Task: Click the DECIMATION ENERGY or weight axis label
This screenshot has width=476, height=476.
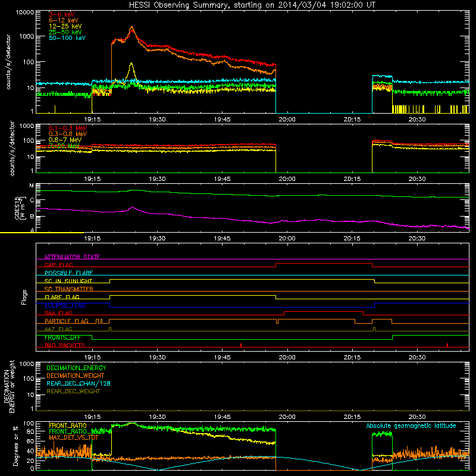Action: click(x=9, y=386)
